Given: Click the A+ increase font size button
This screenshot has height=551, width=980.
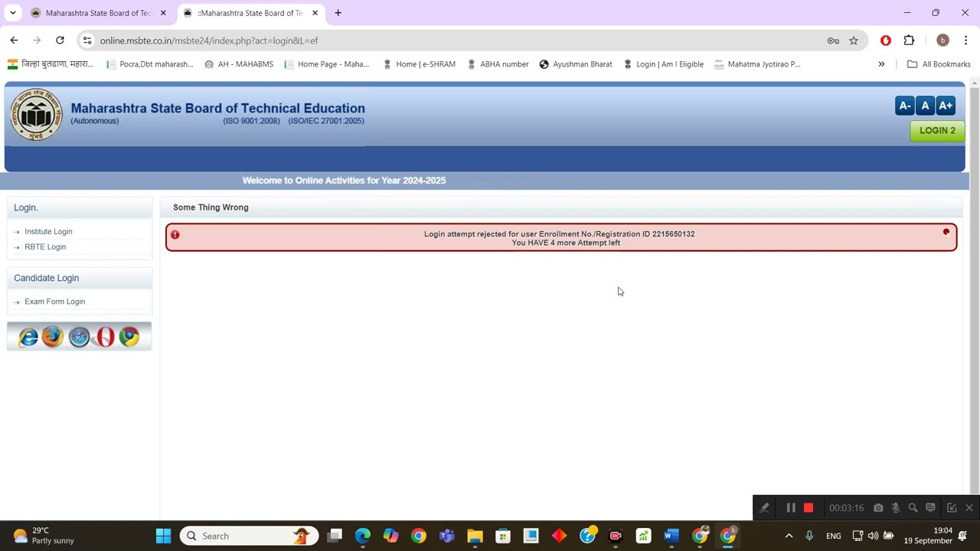Looking at the screenshot, I should (x=946, y=106).
